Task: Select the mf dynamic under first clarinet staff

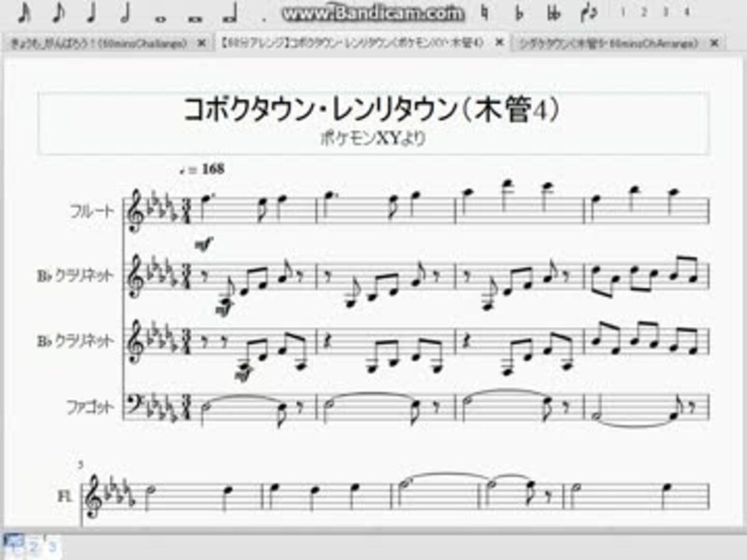Action: point(224,310)
